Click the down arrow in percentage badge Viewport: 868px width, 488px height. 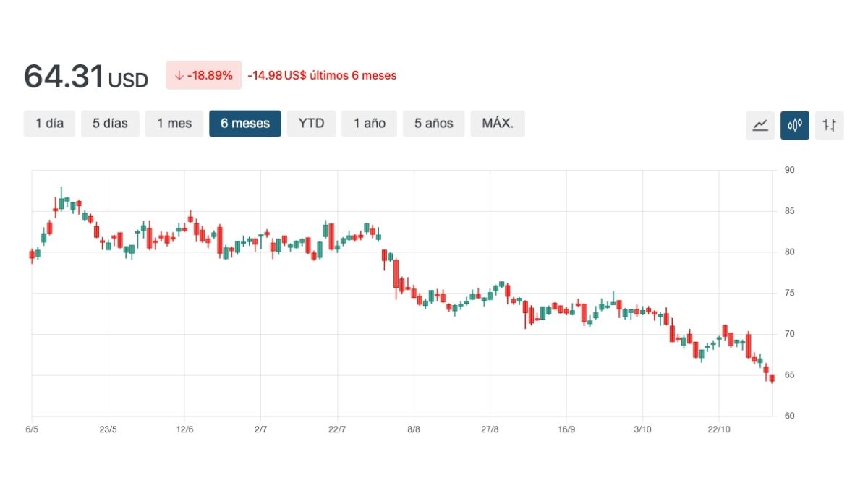tap(179, 75)
